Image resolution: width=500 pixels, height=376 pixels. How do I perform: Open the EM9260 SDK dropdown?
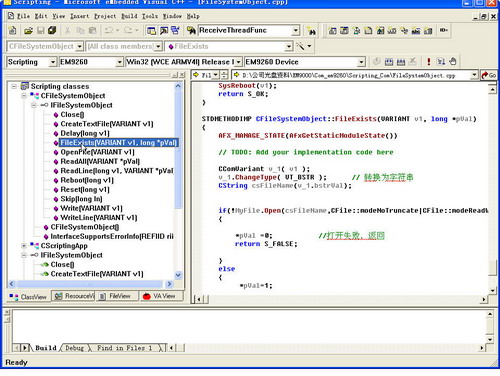120,62
